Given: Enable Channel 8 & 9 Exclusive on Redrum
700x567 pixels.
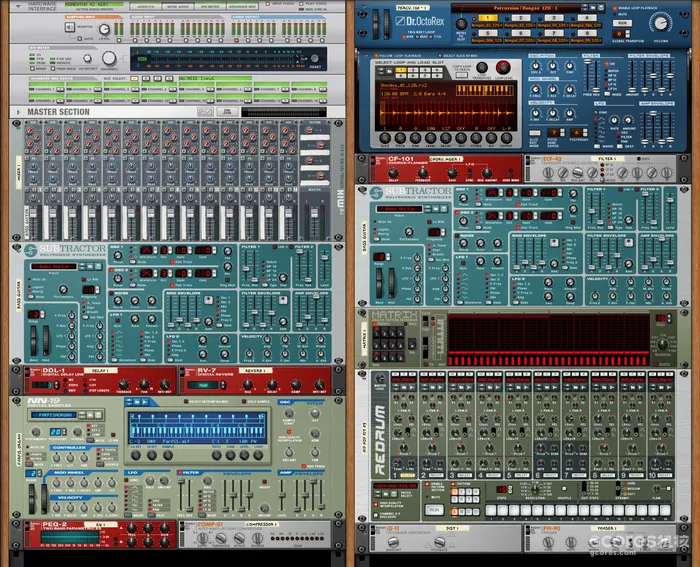Looking at the screenshot, I should (x=375, y=515).
